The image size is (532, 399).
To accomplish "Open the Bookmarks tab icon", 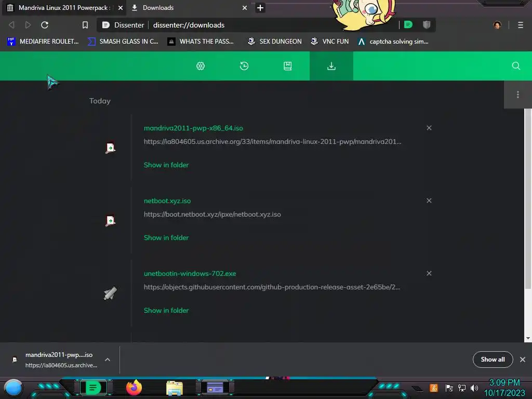I will [288, 66].
